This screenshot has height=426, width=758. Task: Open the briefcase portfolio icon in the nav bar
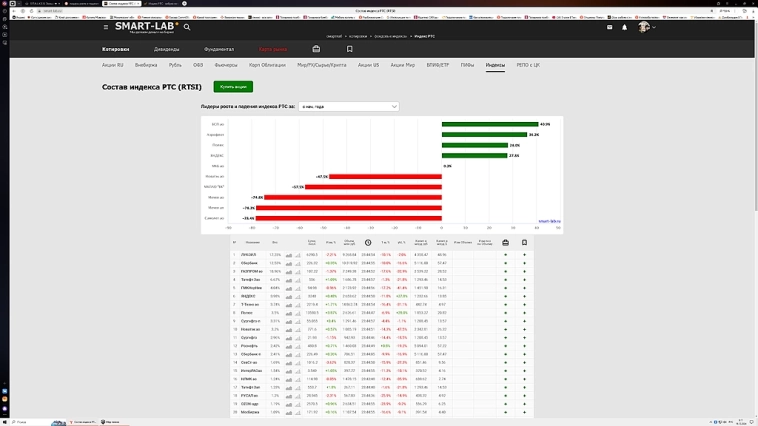click(x=316, y=49)
